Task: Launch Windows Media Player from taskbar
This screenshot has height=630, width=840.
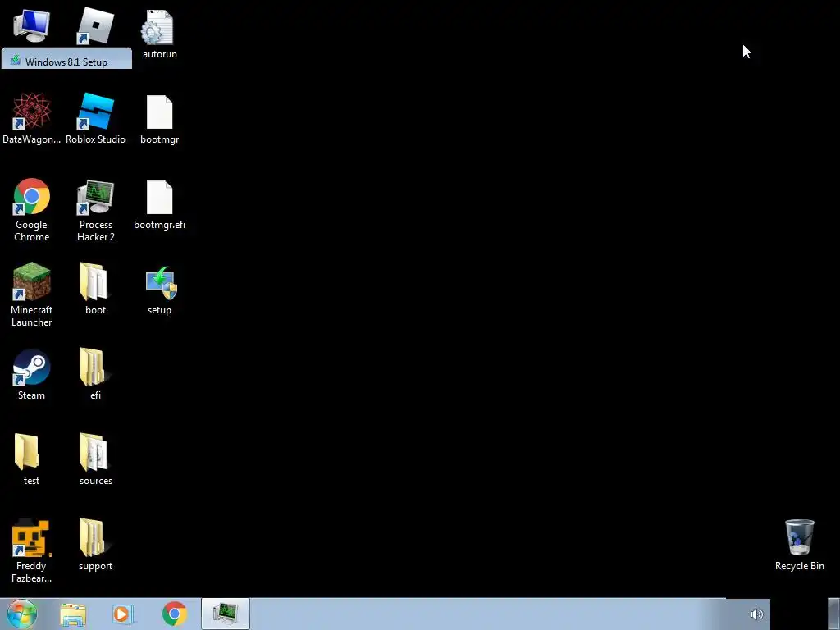Action: click(x=123, y=614)
